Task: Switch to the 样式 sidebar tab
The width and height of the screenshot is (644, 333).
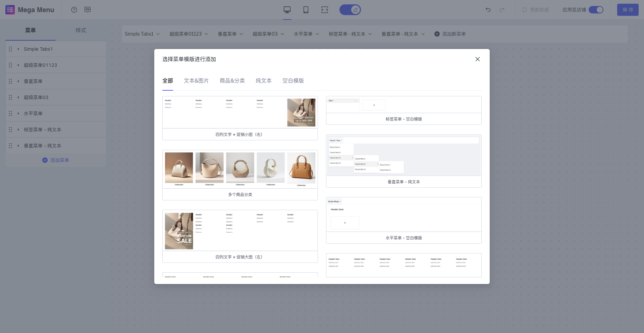Action: tap(81, 30)
